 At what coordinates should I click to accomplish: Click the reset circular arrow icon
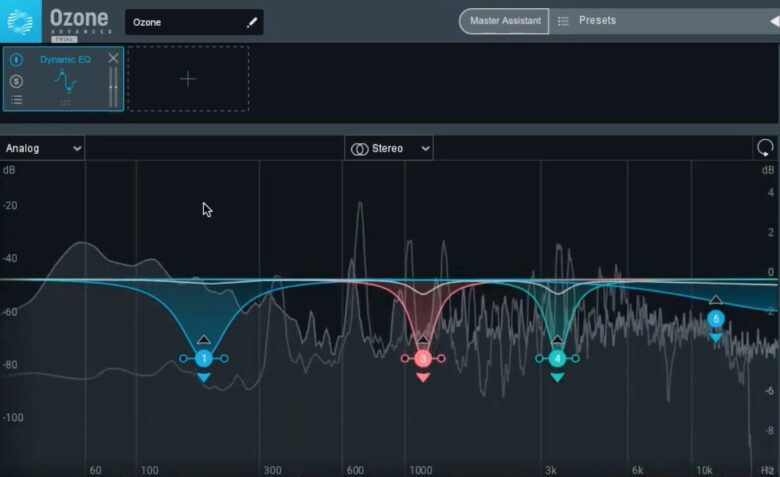(765, 148)
